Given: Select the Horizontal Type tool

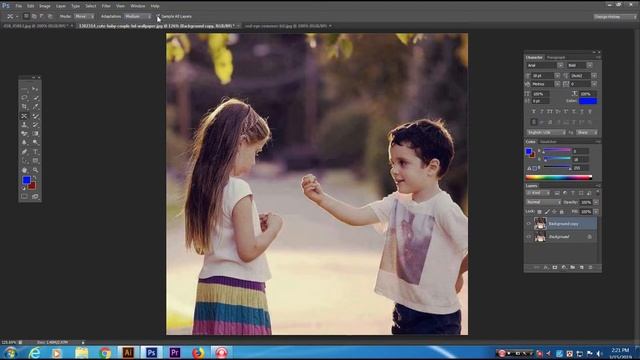Looking at the screenshot, I should click(36, 152).
